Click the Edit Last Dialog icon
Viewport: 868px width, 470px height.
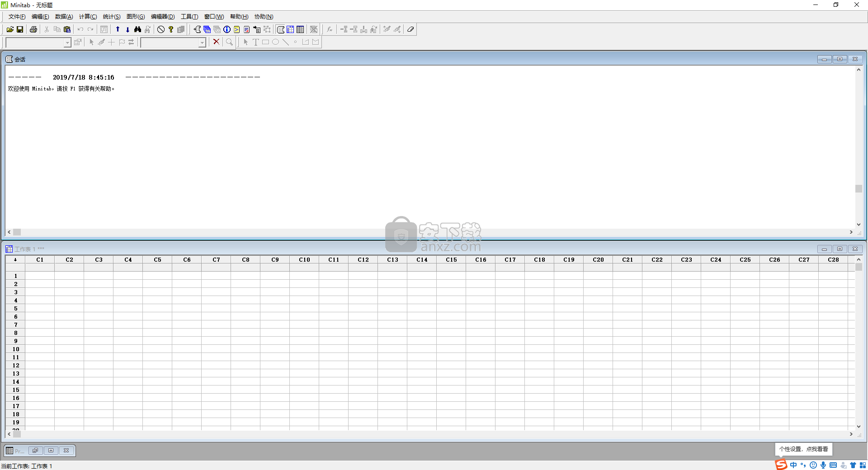(x=104, y=29)
